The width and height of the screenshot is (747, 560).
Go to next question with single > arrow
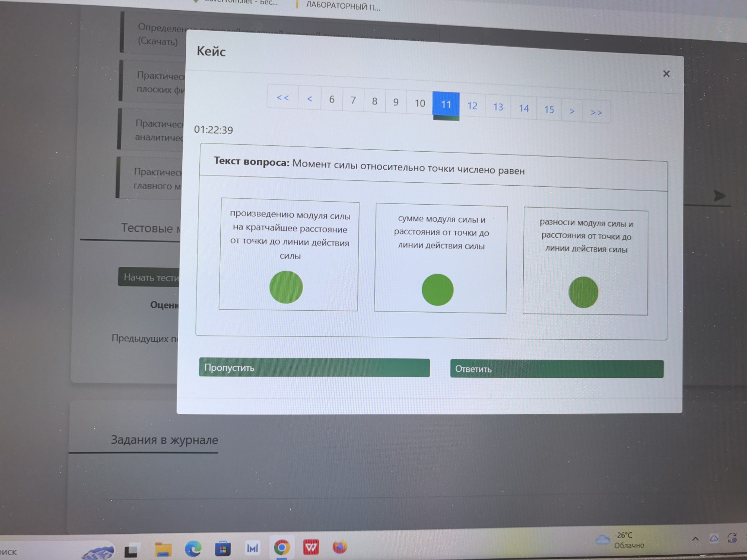[x=572, y=111]
